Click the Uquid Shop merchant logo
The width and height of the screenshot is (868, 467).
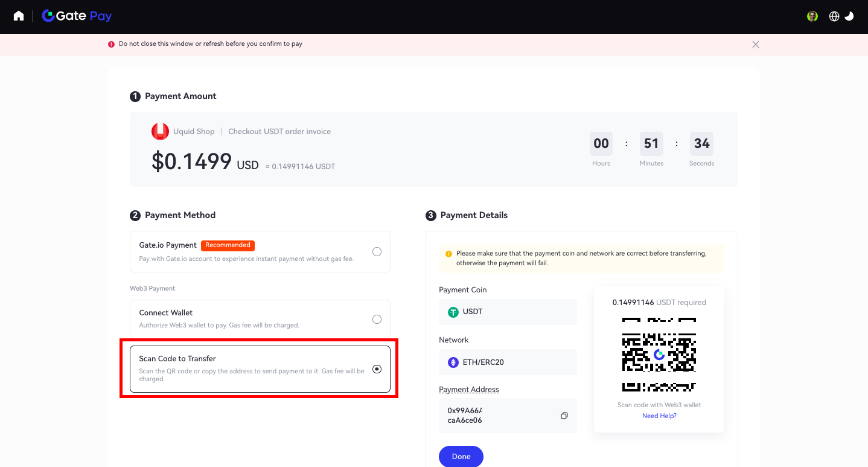tap(160, 131)
